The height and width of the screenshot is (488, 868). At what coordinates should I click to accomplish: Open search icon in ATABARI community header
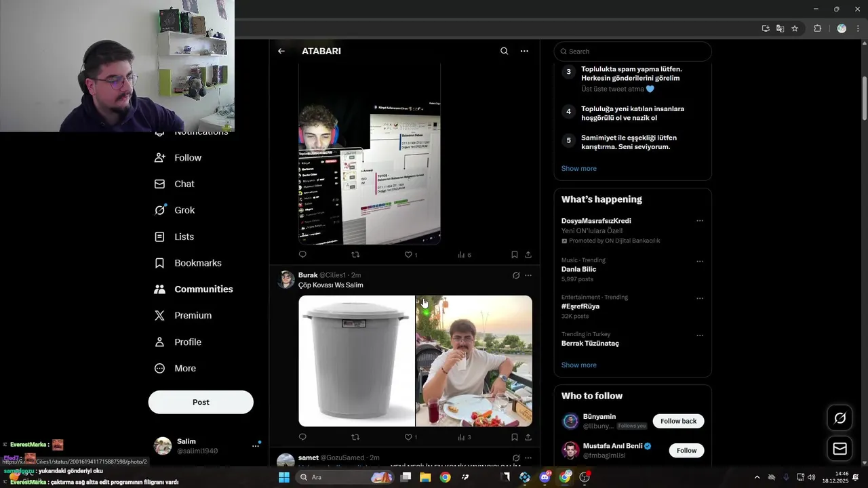[x=504, y=51]
